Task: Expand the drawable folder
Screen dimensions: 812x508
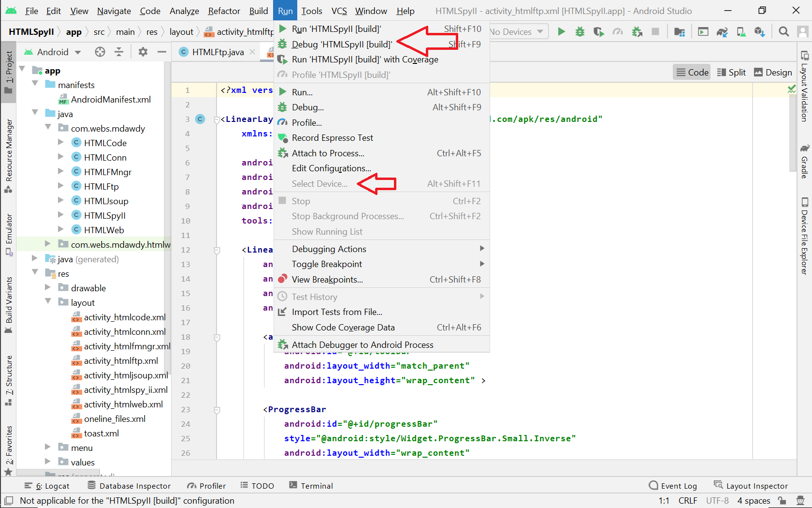Action: coord(48,288)
